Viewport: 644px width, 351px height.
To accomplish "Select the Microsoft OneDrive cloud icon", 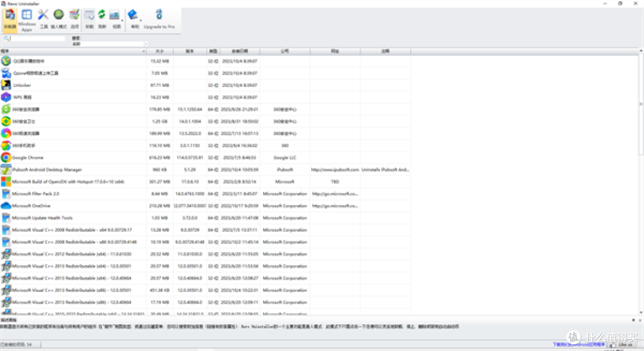I will click(6, 206).
